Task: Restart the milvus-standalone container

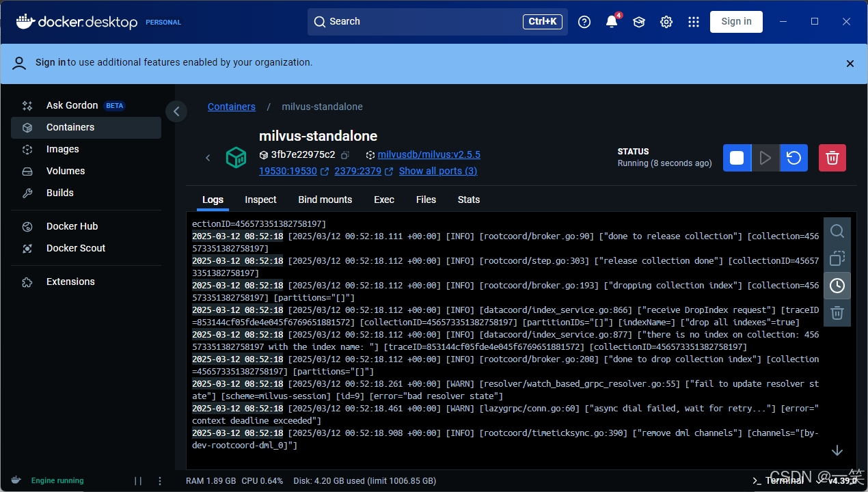Action: pos(794,158)
